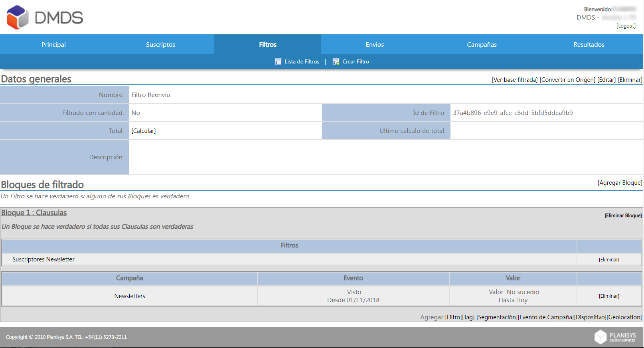This screenshot has width=644, height=348.
Task: Click the Valor column header
Action: click(513, 278)
